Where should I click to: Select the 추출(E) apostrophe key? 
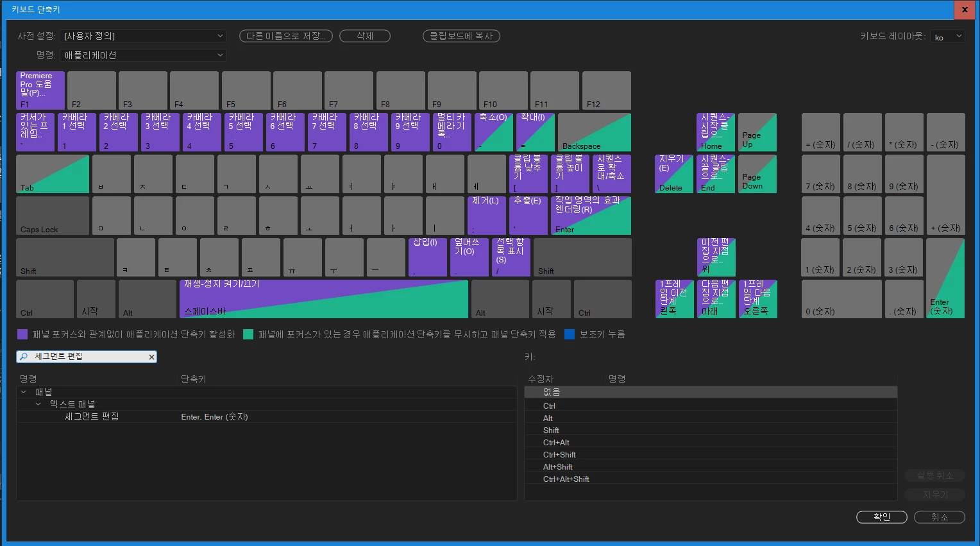pos(528,216)
